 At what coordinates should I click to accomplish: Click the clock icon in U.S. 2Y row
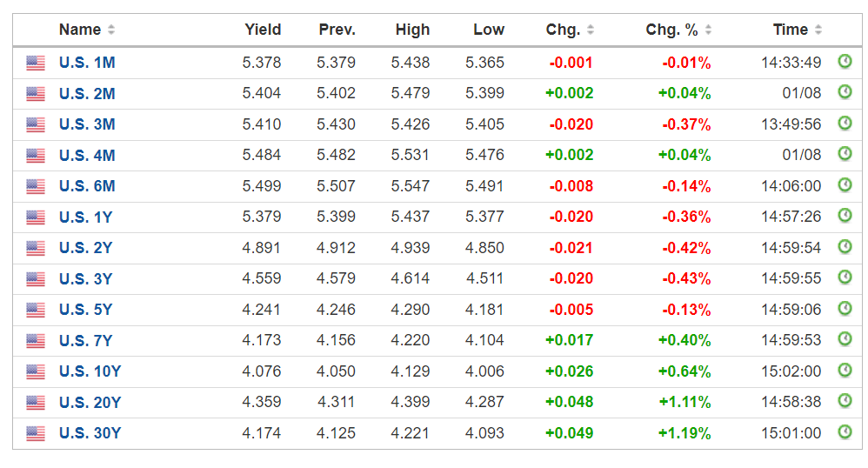[x=845, y=246]
